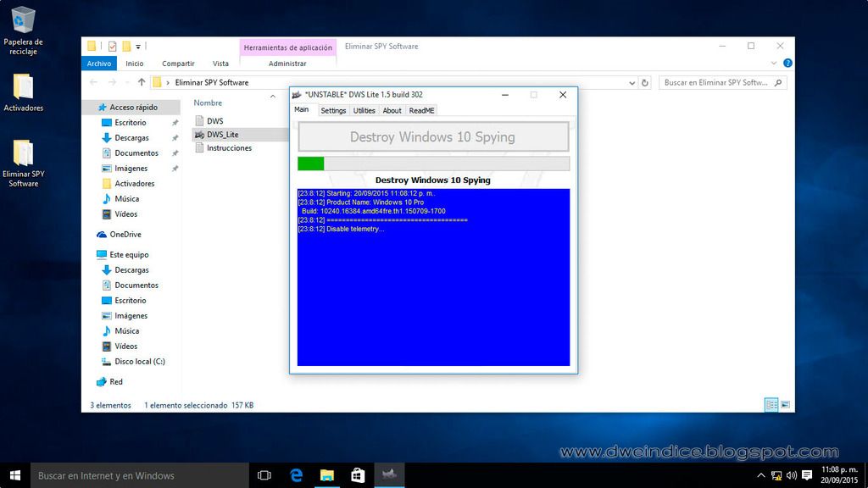Expand the Explorer ribbon chevron
Screen dimensions: 868x488
point(773,64)
